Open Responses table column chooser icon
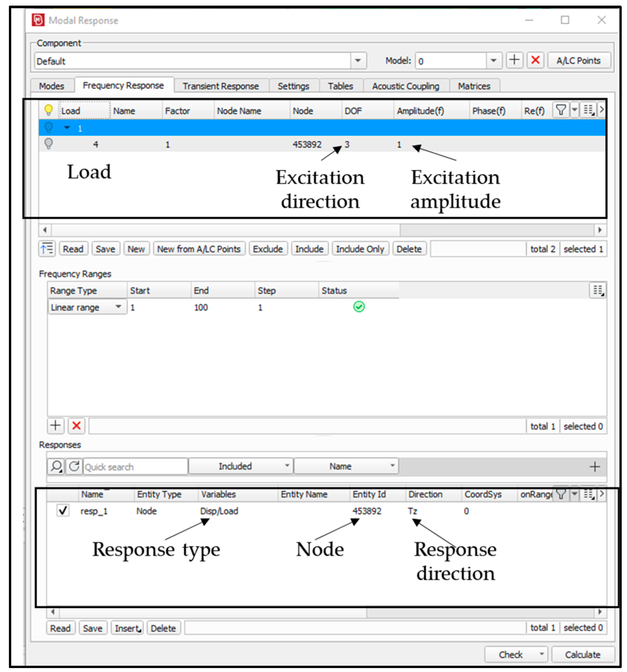 coord(588,494)
